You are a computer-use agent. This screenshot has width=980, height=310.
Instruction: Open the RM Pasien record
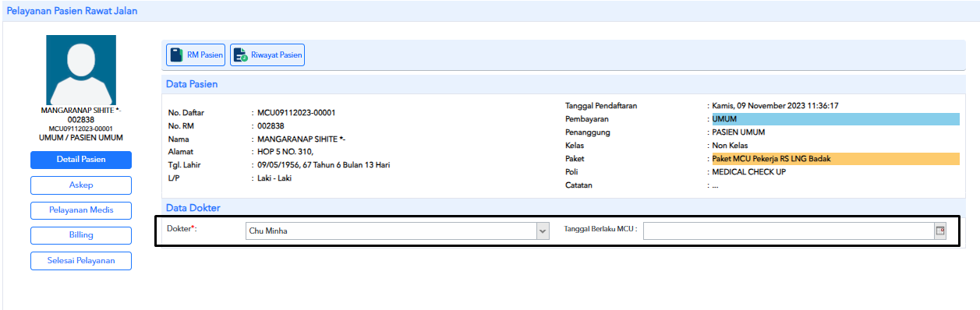tap(196, 55)
